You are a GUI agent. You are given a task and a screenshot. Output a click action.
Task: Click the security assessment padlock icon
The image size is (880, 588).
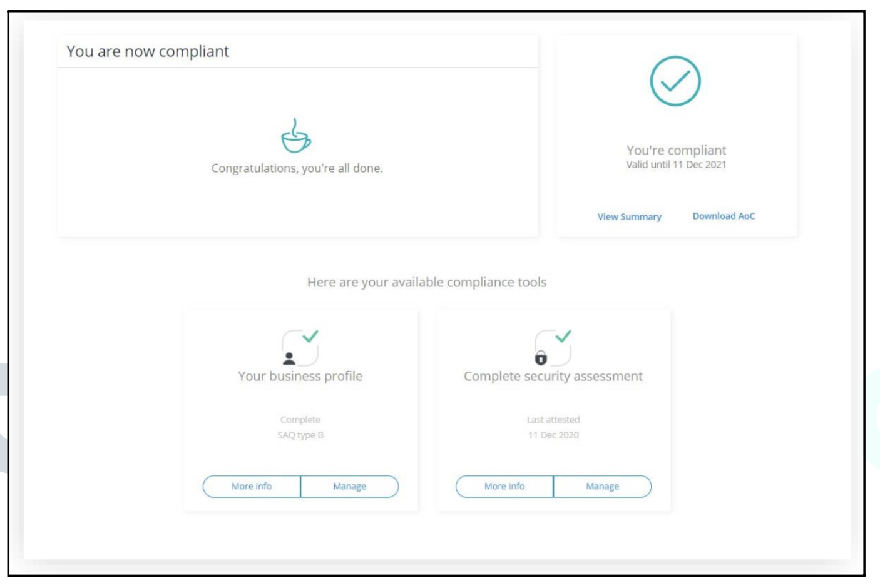click(541, 358)
